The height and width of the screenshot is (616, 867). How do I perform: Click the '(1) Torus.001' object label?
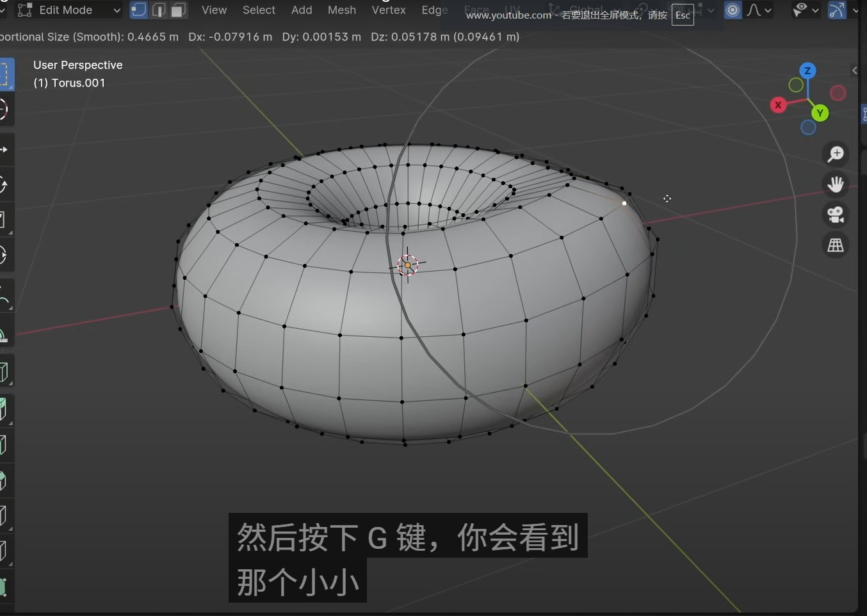[69, 83]
